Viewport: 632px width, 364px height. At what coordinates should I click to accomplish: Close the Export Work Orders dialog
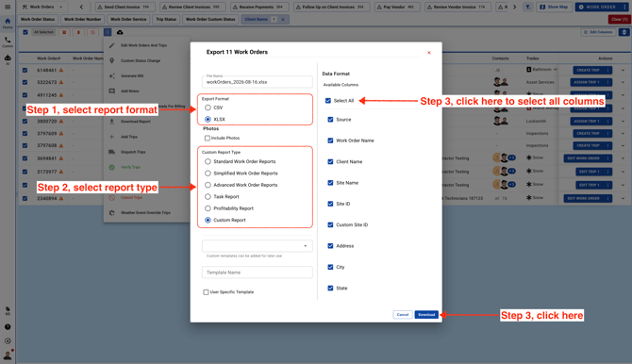point(429,53)
